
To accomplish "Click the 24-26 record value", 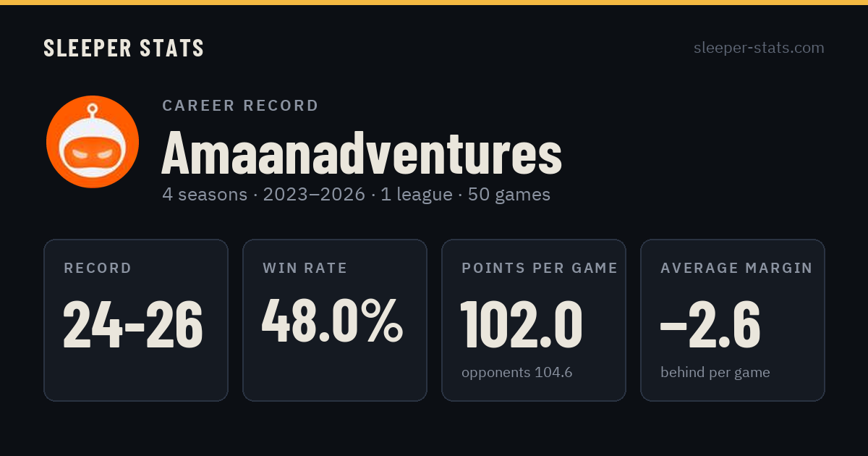I will tap(133, 324).
